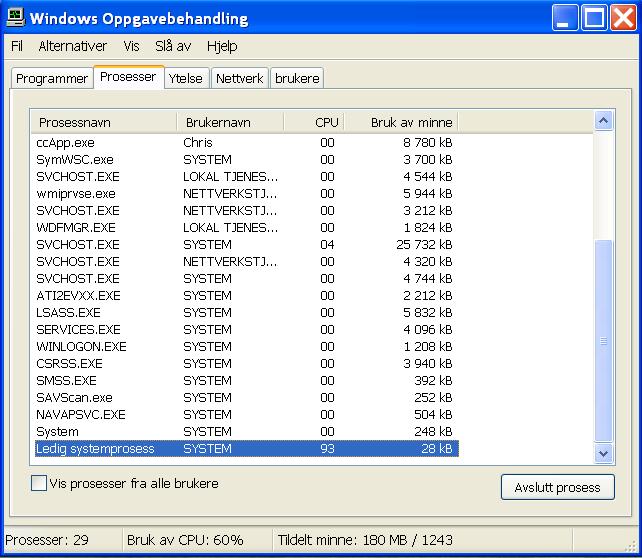Click the 04 CPU value
Image resolution: width=642 pixels, height=558 pixels.
point(328,244)
